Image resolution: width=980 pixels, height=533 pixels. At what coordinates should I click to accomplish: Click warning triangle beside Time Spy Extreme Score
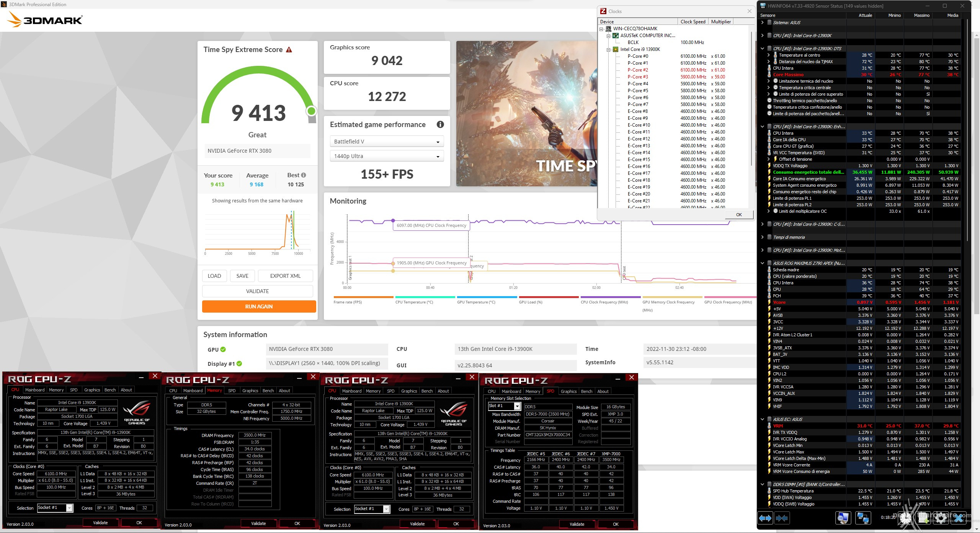tap(289, 50)
